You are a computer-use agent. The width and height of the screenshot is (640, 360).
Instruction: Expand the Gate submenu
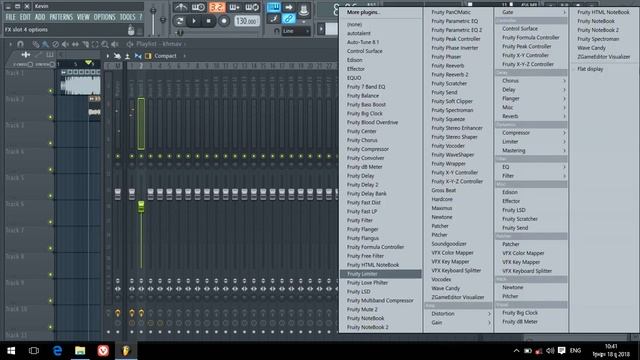pos(531,12)
